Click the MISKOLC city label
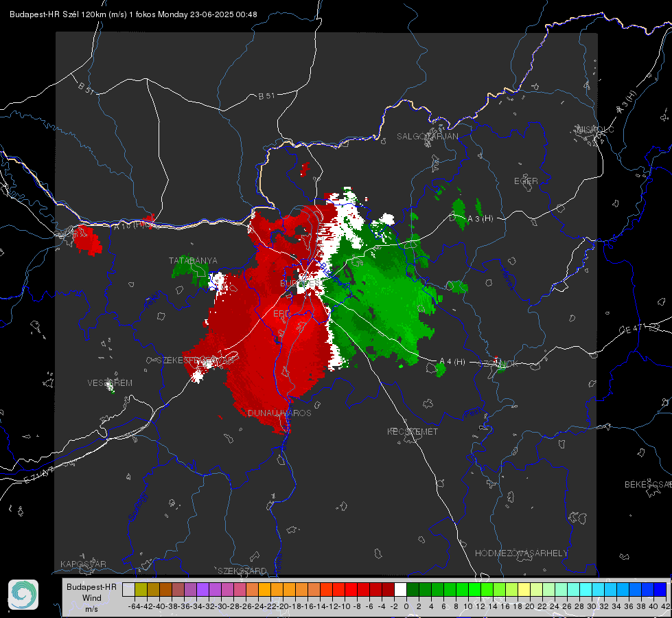Image resolution: width=672 pixels, height=618 pixels. point(595,129)
